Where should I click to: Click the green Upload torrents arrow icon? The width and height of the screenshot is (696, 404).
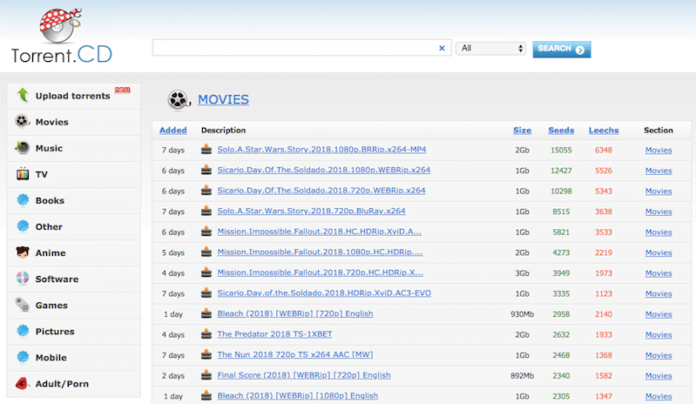coord(23,95)
